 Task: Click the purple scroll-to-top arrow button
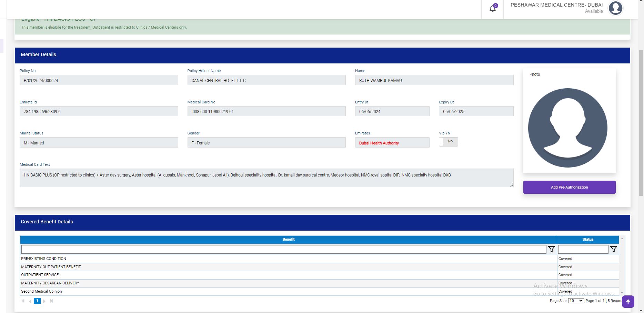coord(628,302)
